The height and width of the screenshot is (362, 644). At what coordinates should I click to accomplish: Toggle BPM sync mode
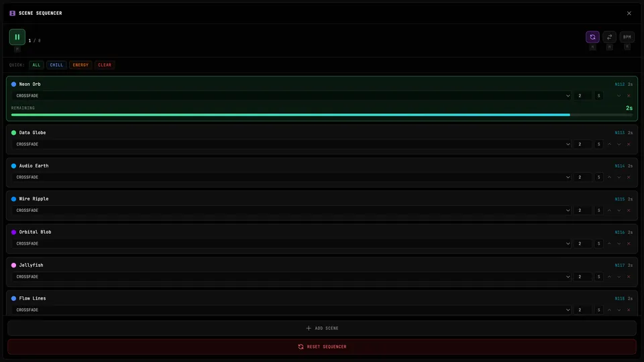click(x=627, y=37)
